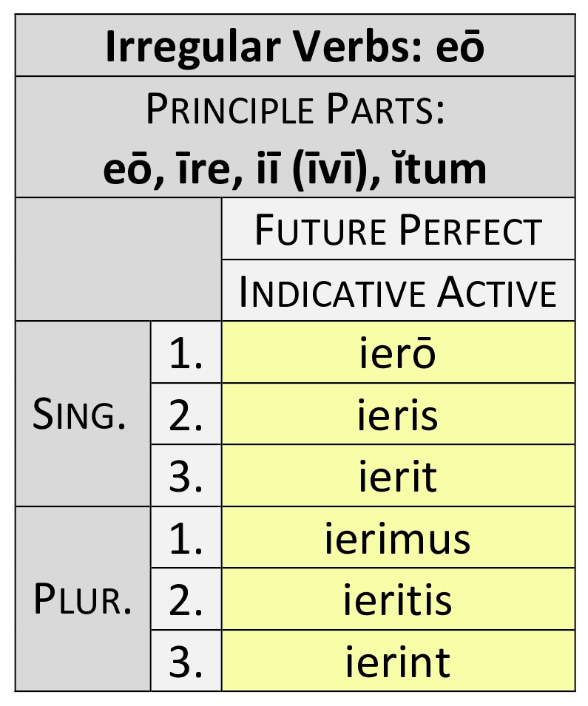Screen dimensions: 588x706
Task: Select the plural "2." person number cell
Action: tap(186, 600)
